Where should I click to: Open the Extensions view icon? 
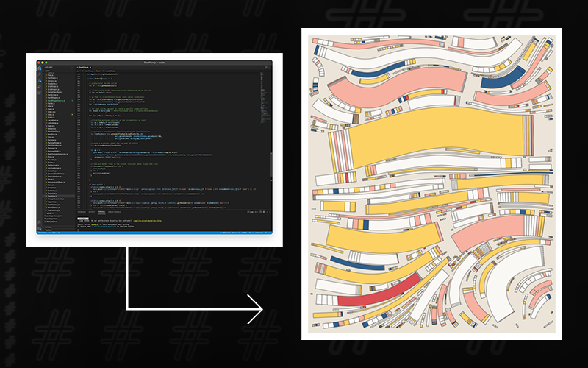coord(40,93)
